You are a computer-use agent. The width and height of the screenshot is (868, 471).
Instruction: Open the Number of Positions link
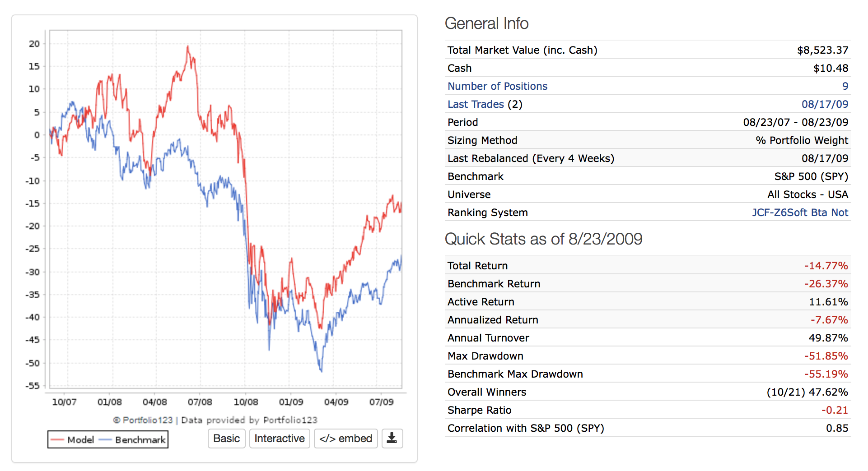tap(497, 86)
